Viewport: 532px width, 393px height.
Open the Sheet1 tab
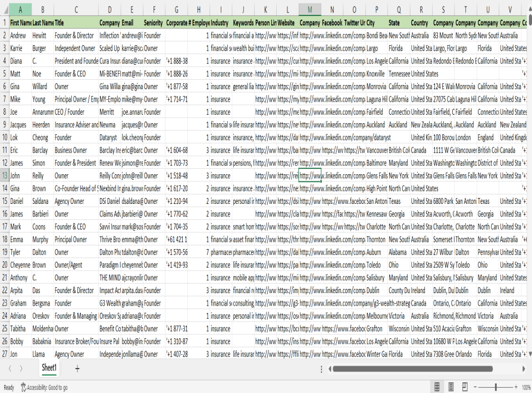(49, 368)
